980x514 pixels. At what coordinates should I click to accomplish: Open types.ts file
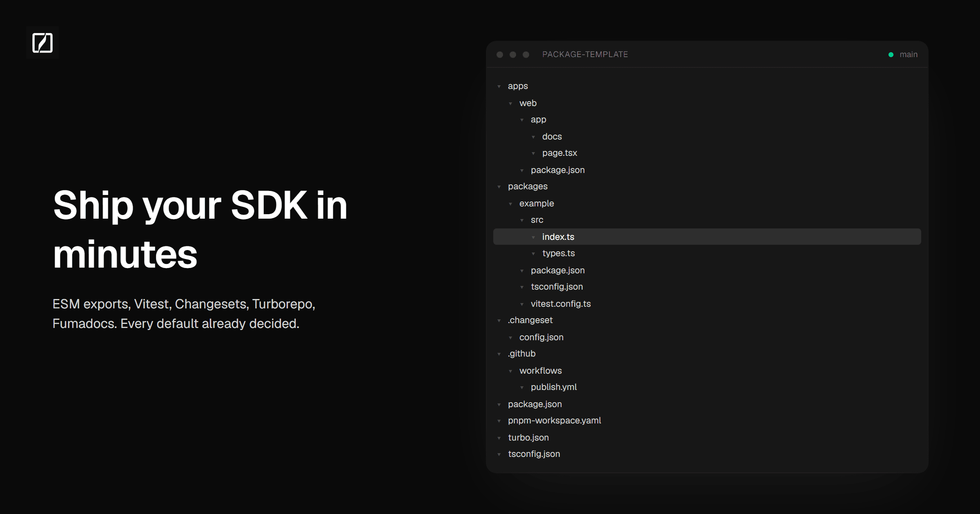tap(559, 253)
